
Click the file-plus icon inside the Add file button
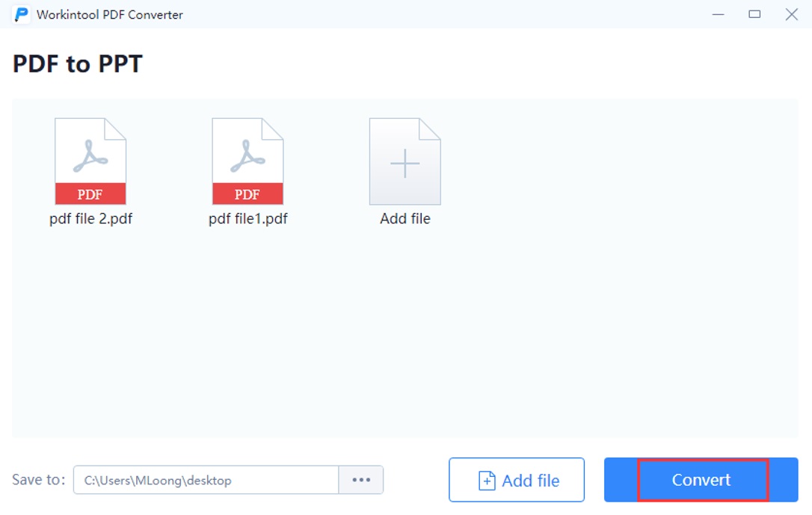click(x=487, y=479)
